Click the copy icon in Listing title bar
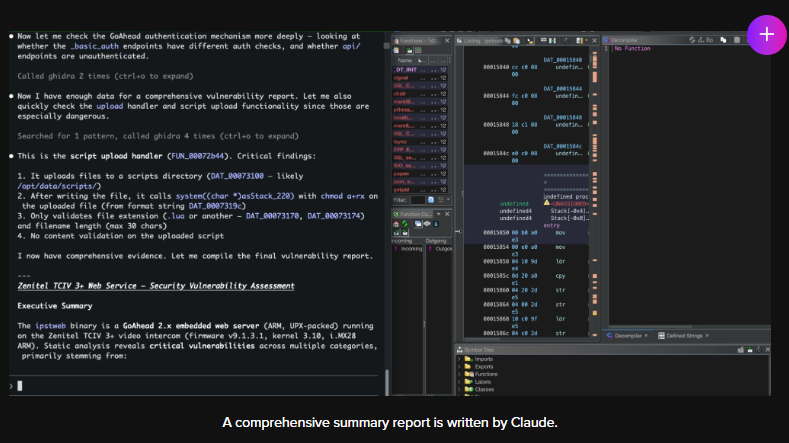 point(508,40)
